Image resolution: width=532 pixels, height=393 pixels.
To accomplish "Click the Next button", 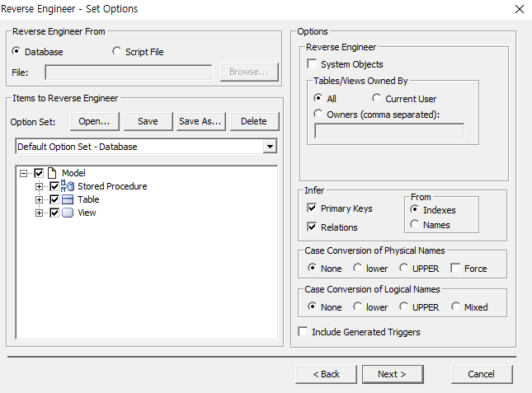I will point(393,374).
